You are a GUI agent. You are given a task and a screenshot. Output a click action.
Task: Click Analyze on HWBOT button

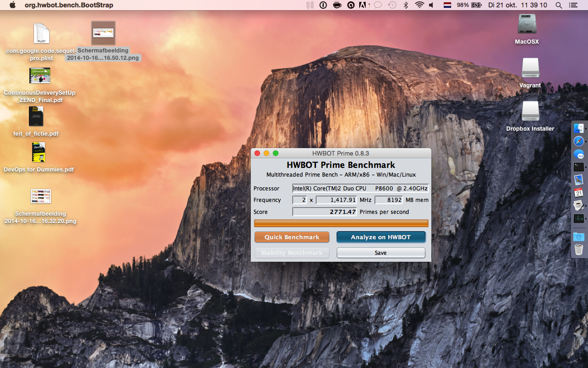[x=381, y=237]
